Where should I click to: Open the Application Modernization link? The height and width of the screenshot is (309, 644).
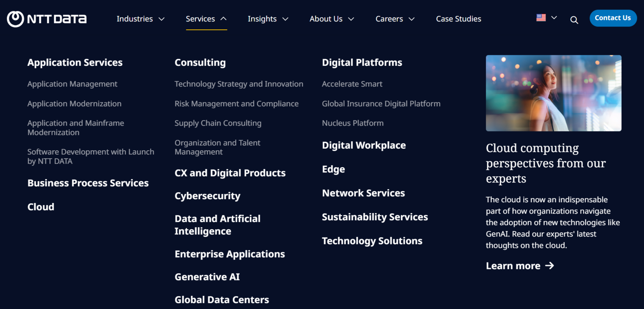point(74,103)
